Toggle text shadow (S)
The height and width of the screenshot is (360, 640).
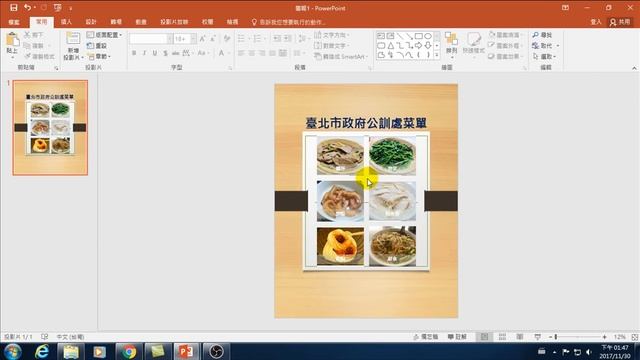[165, 53]
